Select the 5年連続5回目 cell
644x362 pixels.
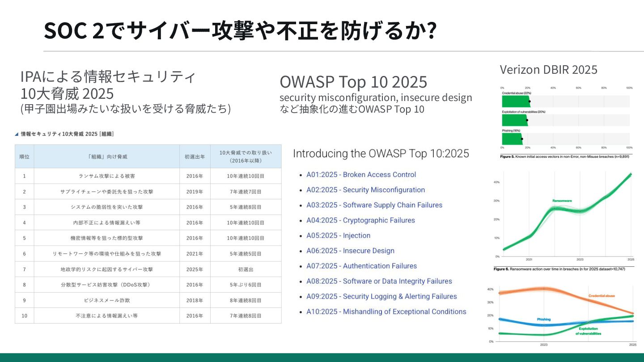pyautogui.click(x=246, y=253)
